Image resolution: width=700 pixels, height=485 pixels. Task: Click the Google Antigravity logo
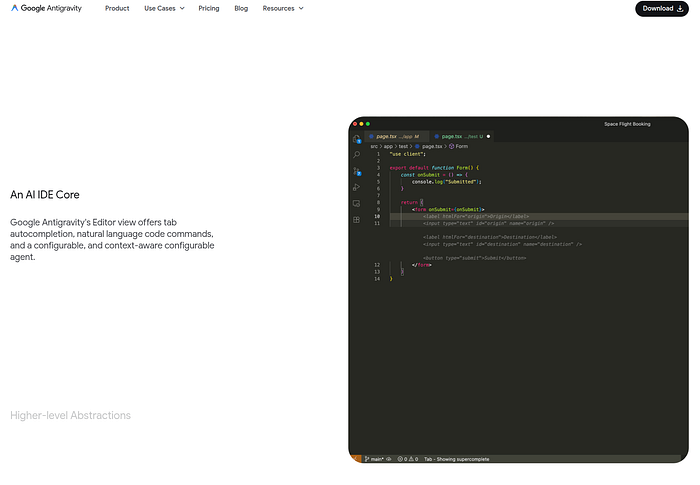pyautogui.click(x=46, y=8)
